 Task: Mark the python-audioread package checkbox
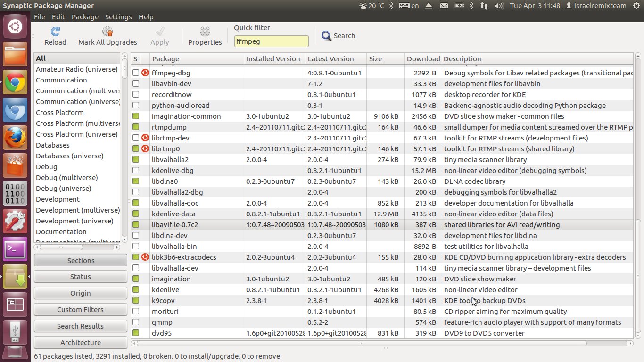[136, 105]
